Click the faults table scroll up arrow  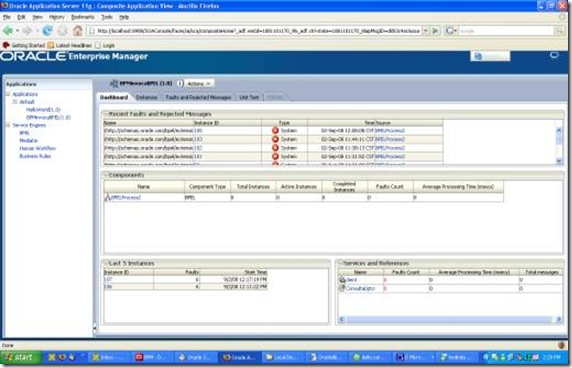(x=559, y=130)
